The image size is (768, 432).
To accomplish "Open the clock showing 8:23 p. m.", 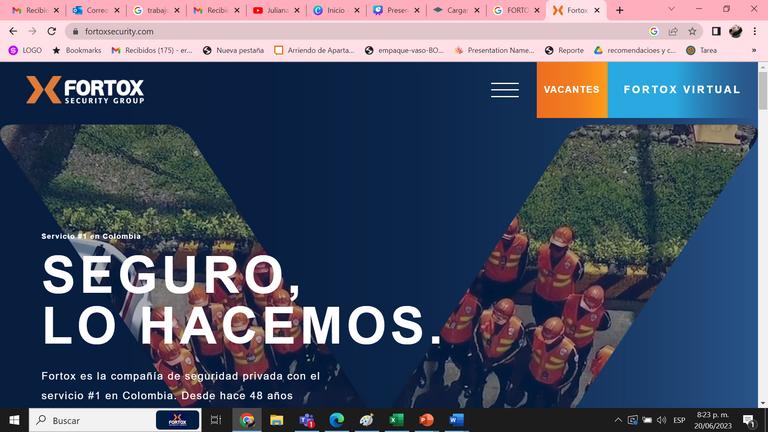I will [x=713, y=420].
